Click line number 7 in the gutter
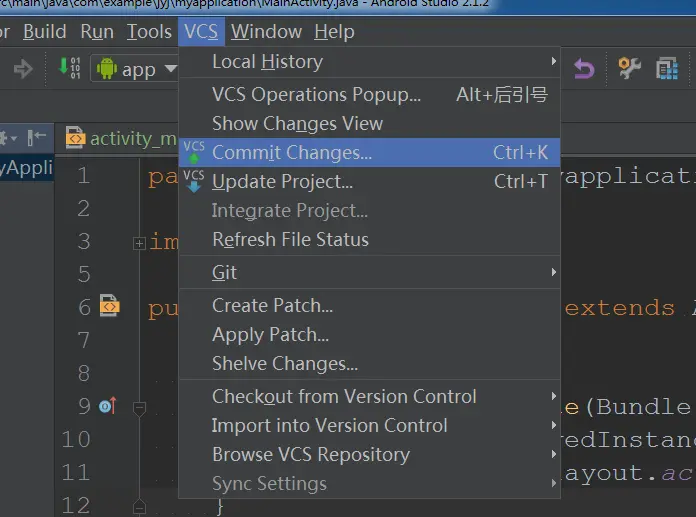The height and width of the screenshot is (517, 696). click(x=83, y=340)
